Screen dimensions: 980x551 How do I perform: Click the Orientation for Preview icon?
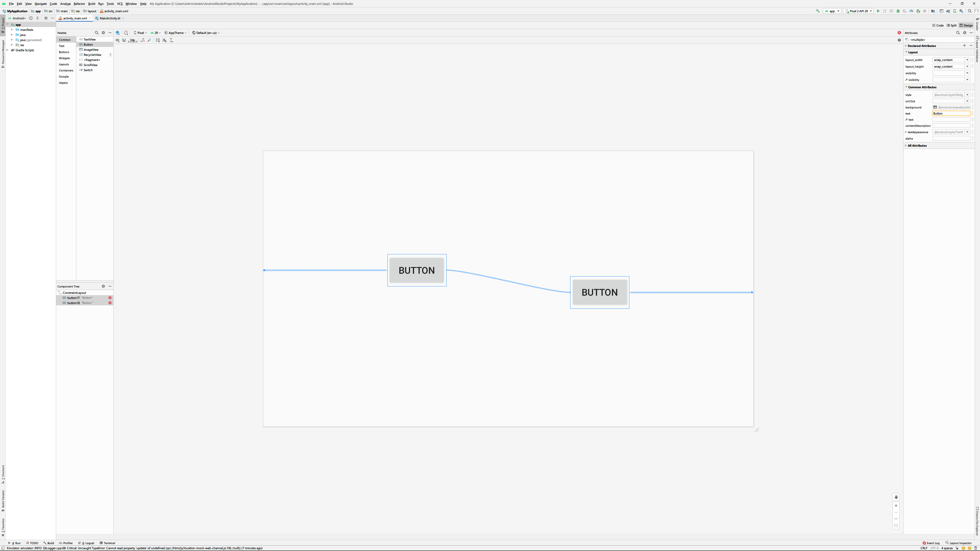pyautogui.click(x=126, y=33)
